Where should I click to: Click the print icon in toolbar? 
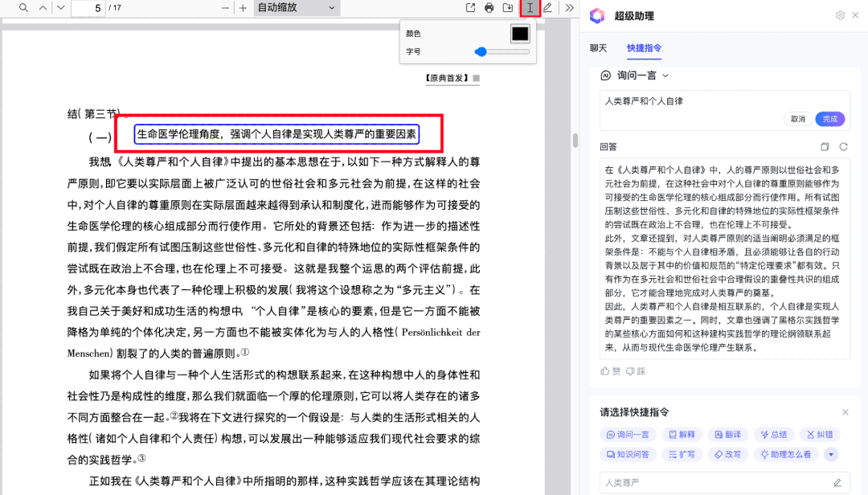(x=489, y=8)
